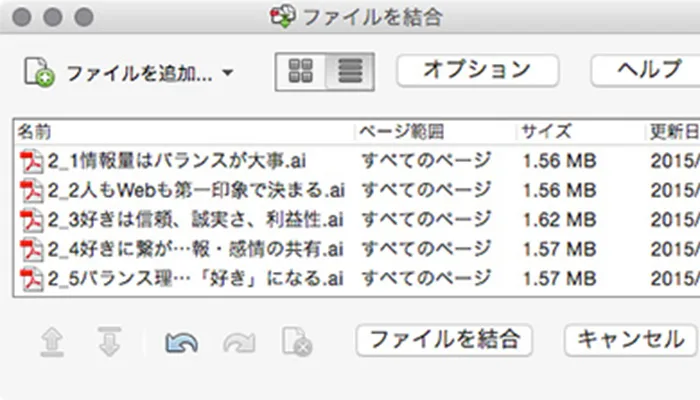Remove selected file with delete icon
700x400 pixels.
296,342
